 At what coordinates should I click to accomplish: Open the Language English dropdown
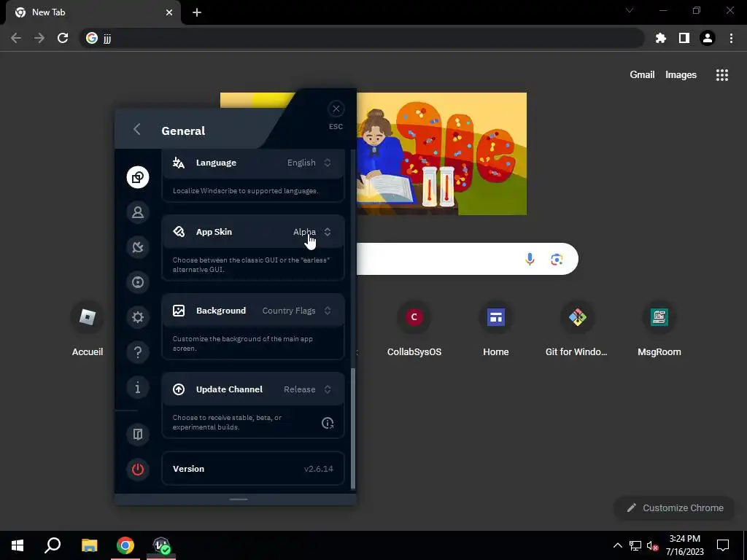pos(309,163)
